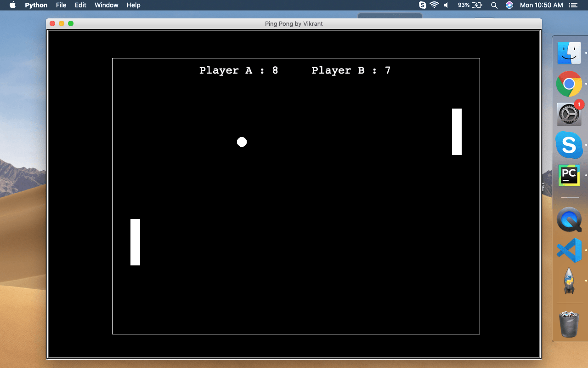This screenshot has height=368, width=588.
Task: Open the Help menu
Action: click(x=133, y=5)
